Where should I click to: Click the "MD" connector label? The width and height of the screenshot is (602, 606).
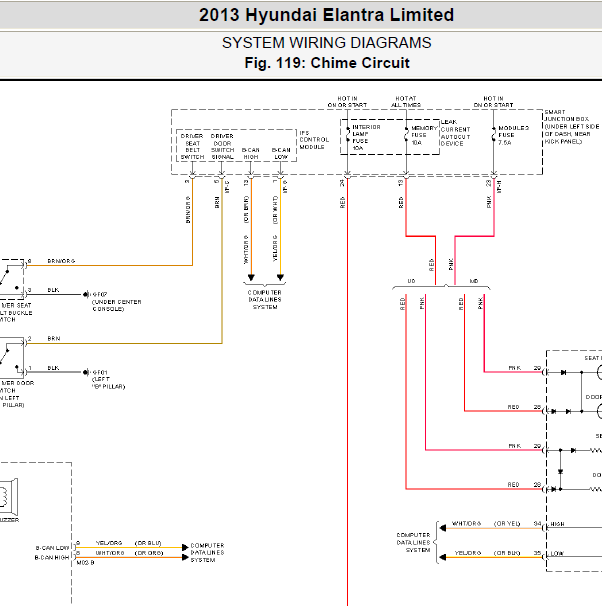pyautogui.click(x=474, y=281)
